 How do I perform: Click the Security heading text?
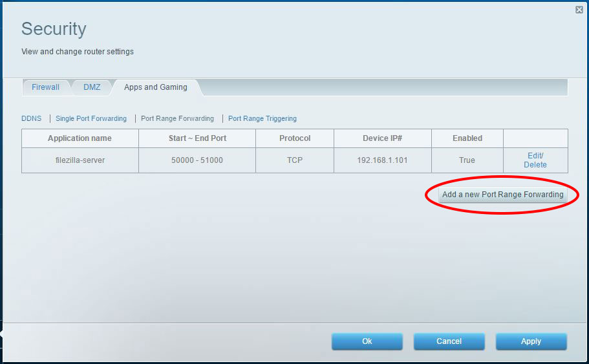click(54, 29)
